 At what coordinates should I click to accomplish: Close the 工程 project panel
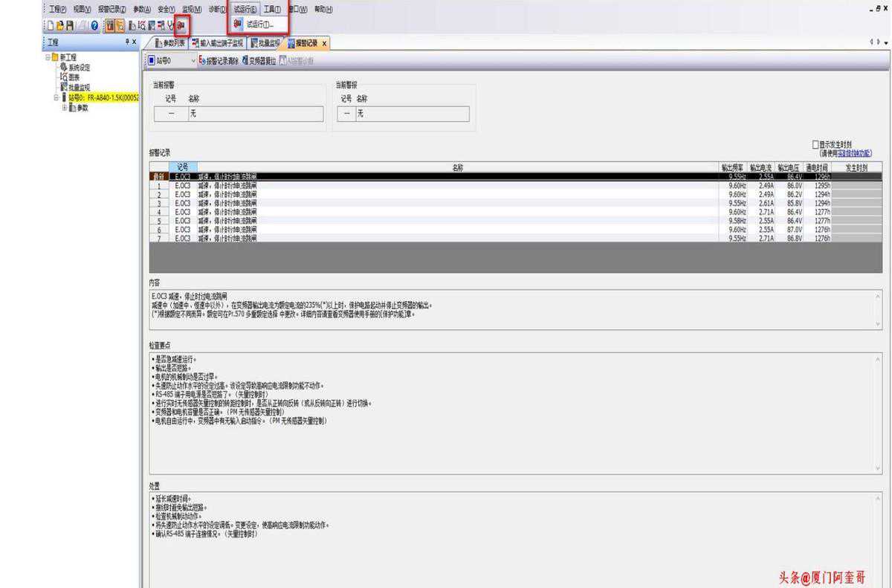point(134,42)
